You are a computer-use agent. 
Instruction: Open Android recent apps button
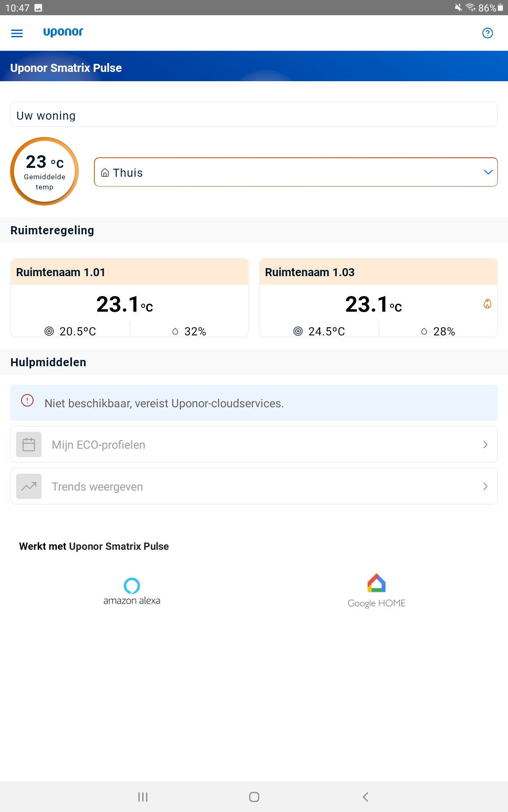(143, 797)
